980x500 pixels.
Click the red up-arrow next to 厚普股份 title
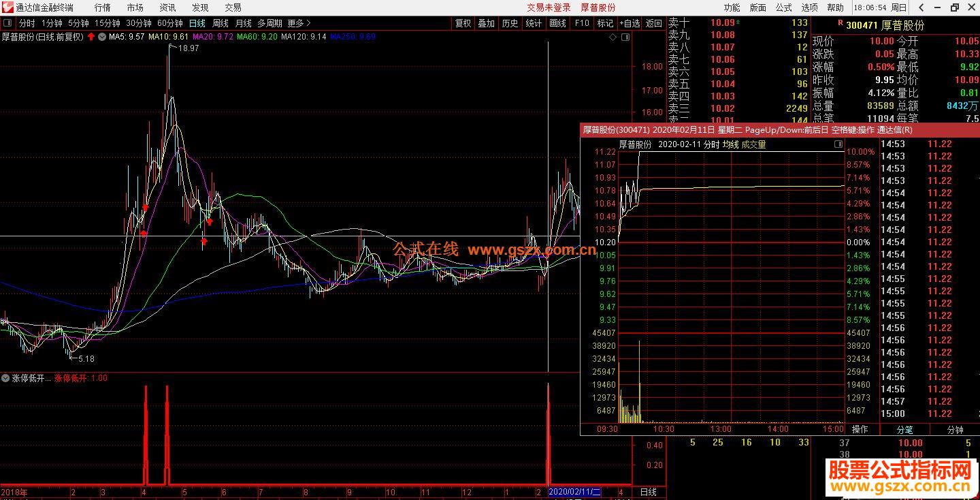91,37
